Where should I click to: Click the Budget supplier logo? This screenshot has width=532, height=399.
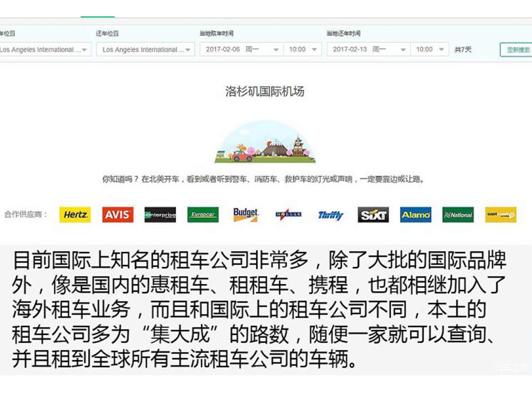click(246, 214)
